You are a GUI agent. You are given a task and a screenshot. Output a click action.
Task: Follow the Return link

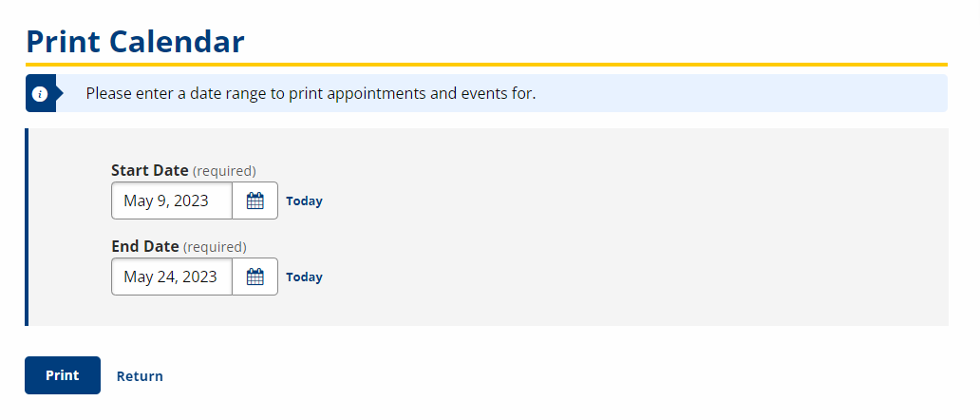140,375
